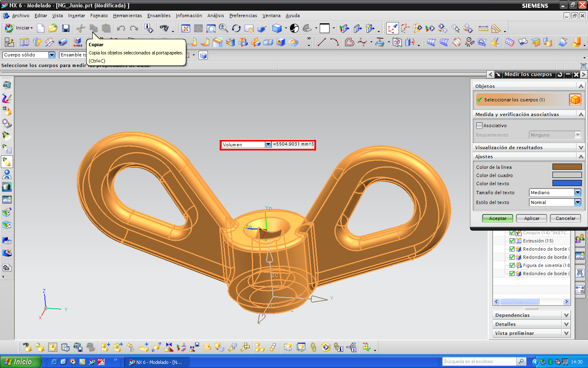Open the Cuerpo sólido filter dropdown
This screenshot has height=368, width=588.
tap(52, 55)
